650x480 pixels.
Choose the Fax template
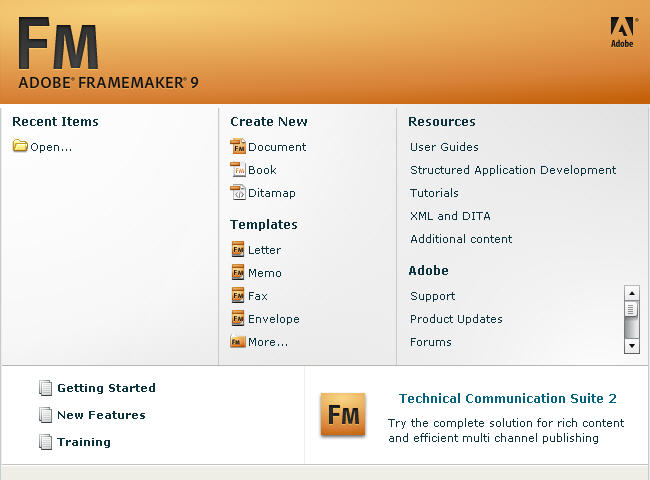point(257,296)
